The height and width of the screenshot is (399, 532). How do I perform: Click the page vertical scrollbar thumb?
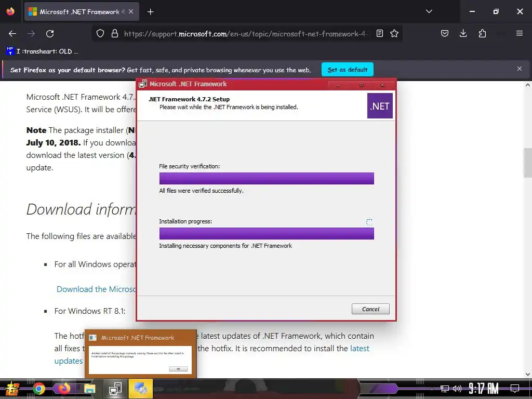pos(528,163)
